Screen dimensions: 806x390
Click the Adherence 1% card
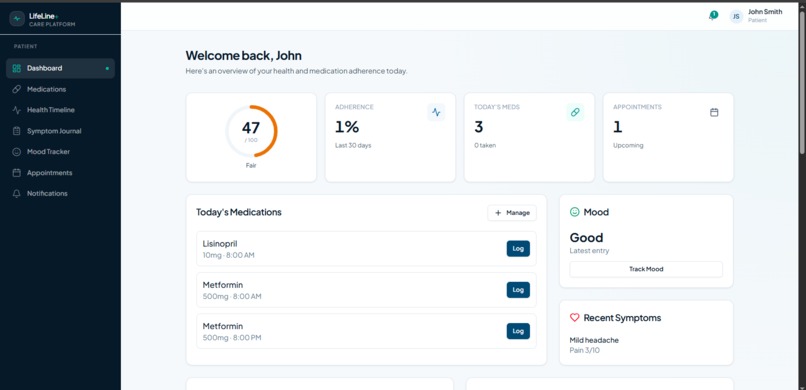390,137
